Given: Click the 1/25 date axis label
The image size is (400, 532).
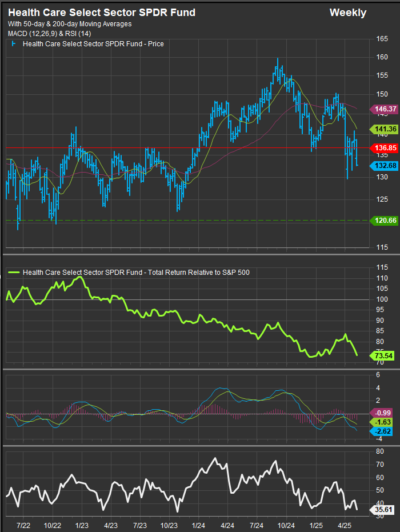Looking at the screenshot, I should 316,526.
